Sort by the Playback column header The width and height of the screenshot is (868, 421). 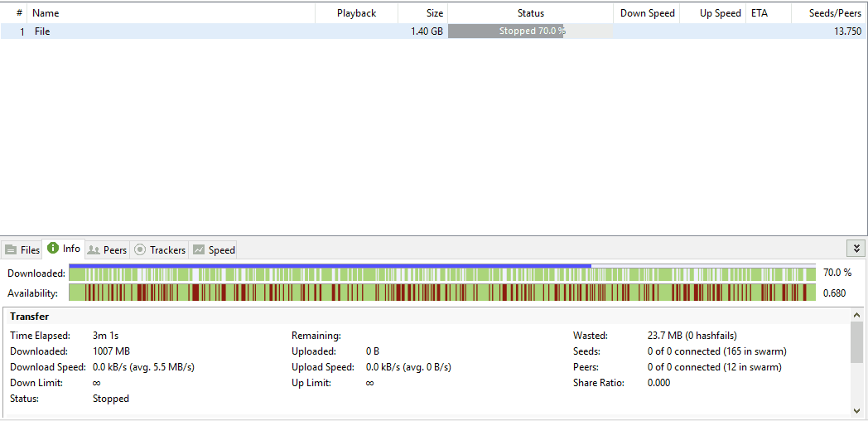(356, 13)
